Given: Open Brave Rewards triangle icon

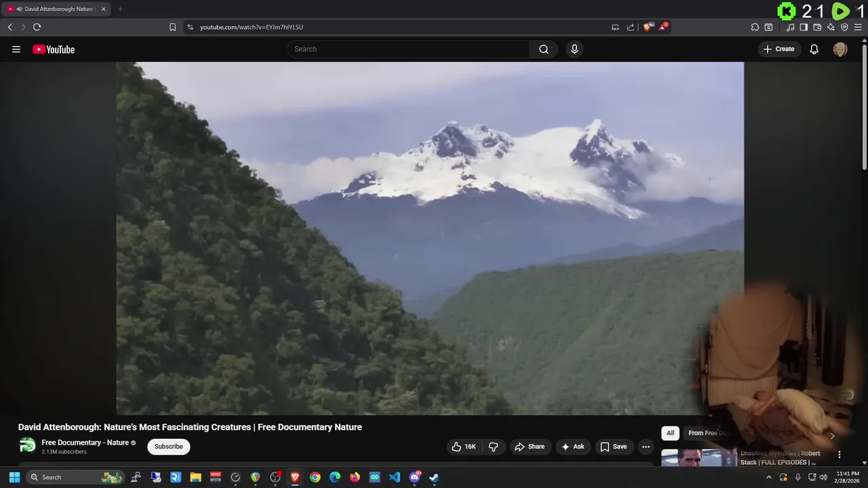Looking at the screenshot, I should click(x=664, y=27).
